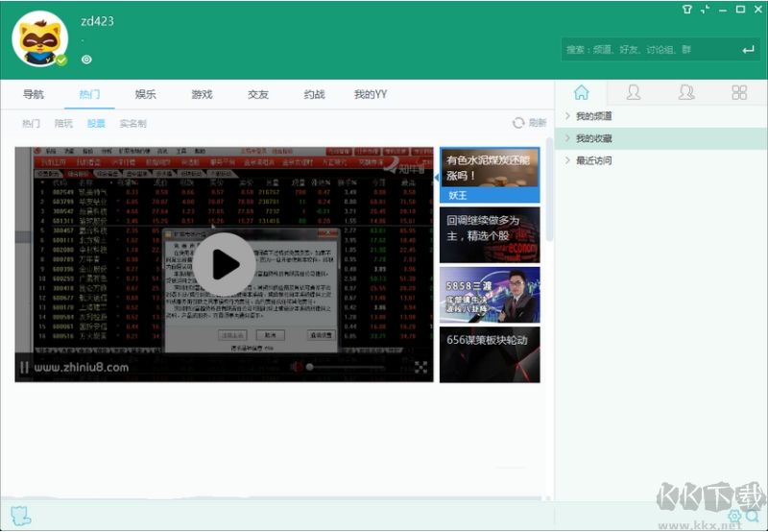The image size is (768, 532).
Task: Select the 股票 sub-category
Action: pos(96,124)
